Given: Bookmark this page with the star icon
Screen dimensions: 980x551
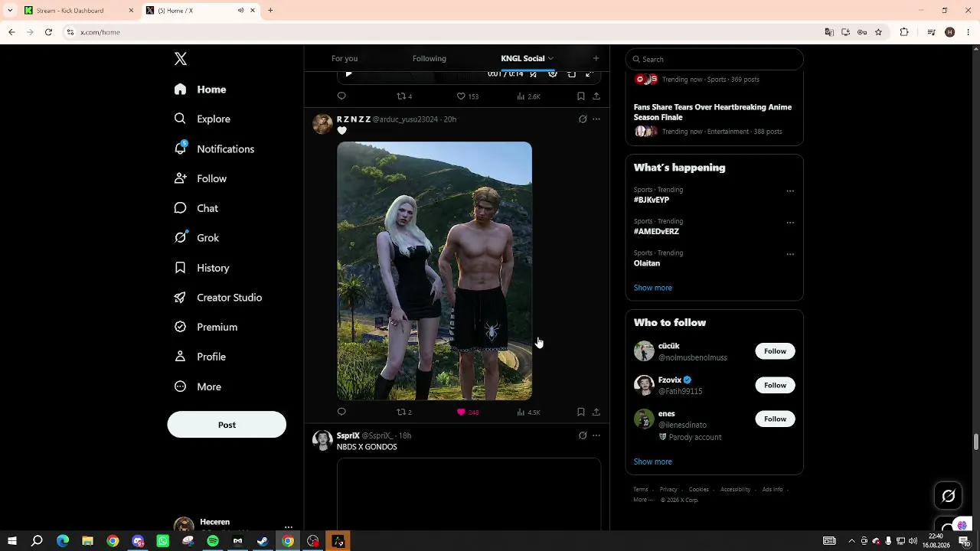Looking at the screenshot, I should pyautogui.click(x=878, y=32).
